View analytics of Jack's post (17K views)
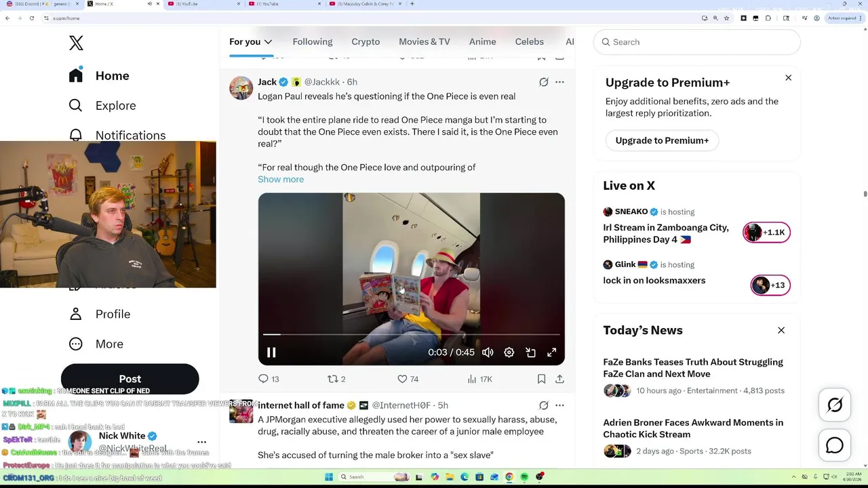Image resolution: width=868 pixels, height=488 pixels. pos(479,379)
